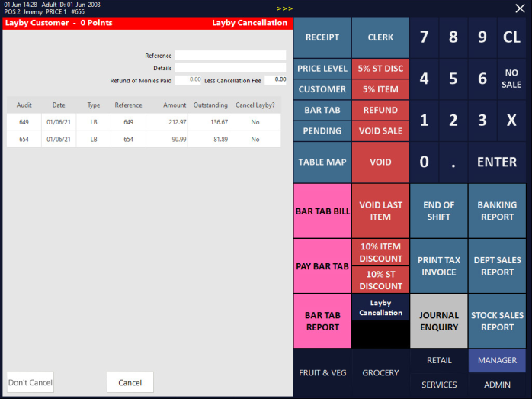Tap keypad digit 6
The width and height of the screenshot is (532, 399).
(x=482, y=79)
